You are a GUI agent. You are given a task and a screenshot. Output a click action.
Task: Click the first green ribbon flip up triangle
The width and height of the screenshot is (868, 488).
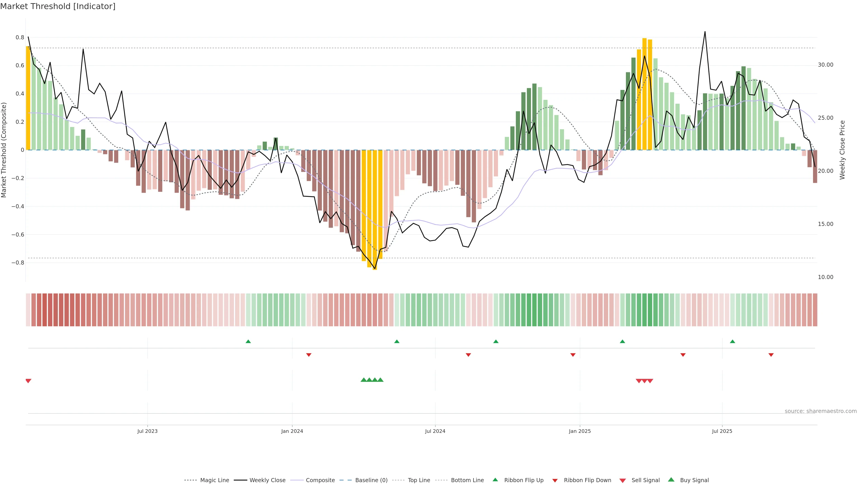tap(248, 342)
